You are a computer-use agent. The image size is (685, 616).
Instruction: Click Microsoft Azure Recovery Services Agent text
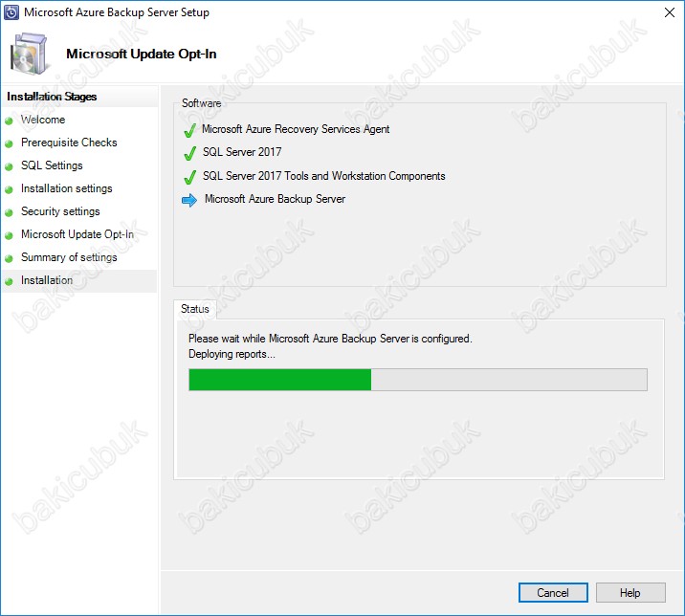(296, 129)
